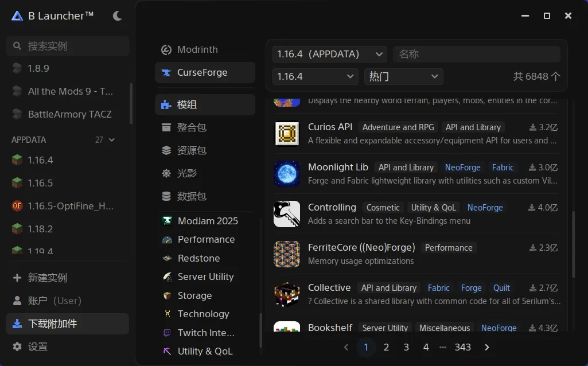Filter by Twitch Integration category
The width and height of the screenshot is (588, 366).
(207, 333)
